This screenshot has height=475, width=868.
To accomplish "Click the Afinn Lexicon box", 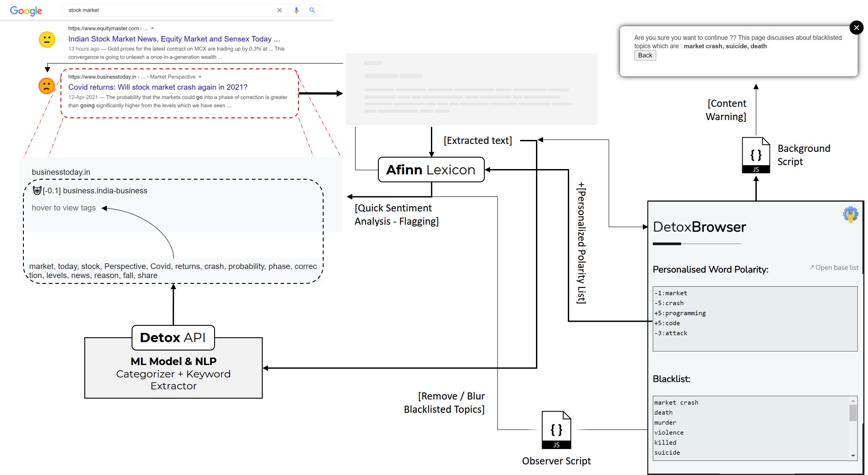I will click(431, 170).
